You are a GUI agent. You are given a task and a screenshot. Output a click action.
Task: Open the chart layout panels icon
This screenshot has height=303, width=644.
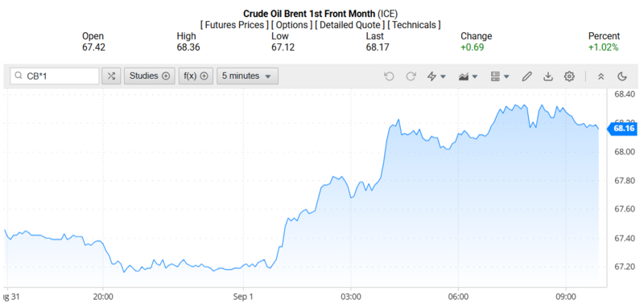point(500,76)
